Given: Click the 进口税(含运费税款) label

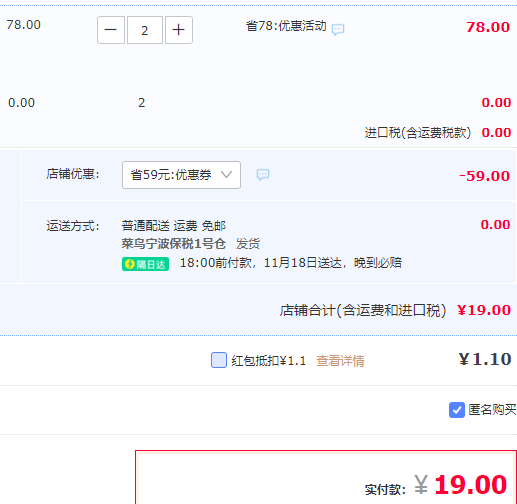Looking at the screenshot, I should click(x=418, y=133).
